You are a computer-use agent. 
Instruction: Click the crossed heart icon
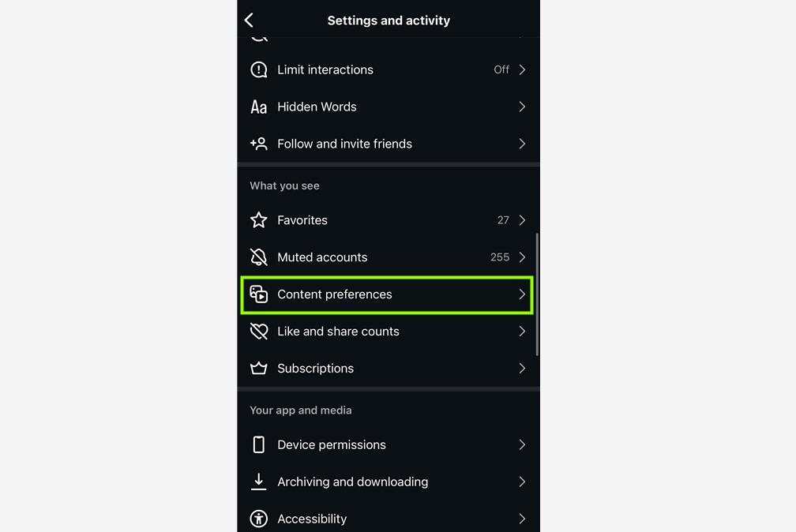259,331
